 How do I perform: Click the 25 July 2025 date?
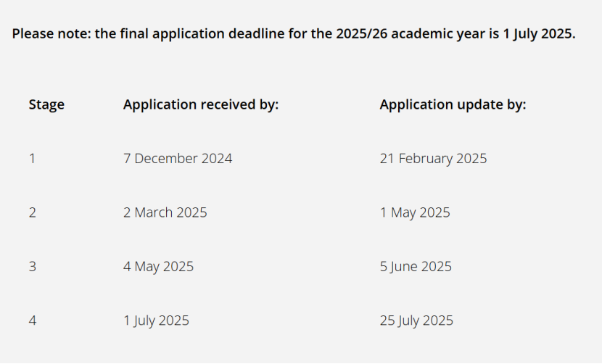(416, 321)
